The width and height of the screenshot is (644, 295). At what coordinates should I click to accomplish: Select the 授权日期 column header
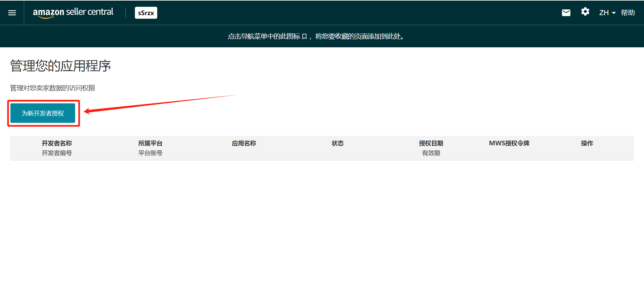pyautogui.click(x=431, y=143)
